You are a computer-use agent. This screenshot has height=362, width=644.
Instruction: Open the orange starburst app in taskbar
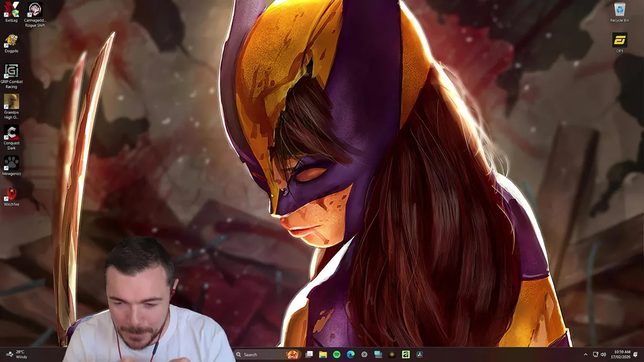tap(392, 354)
